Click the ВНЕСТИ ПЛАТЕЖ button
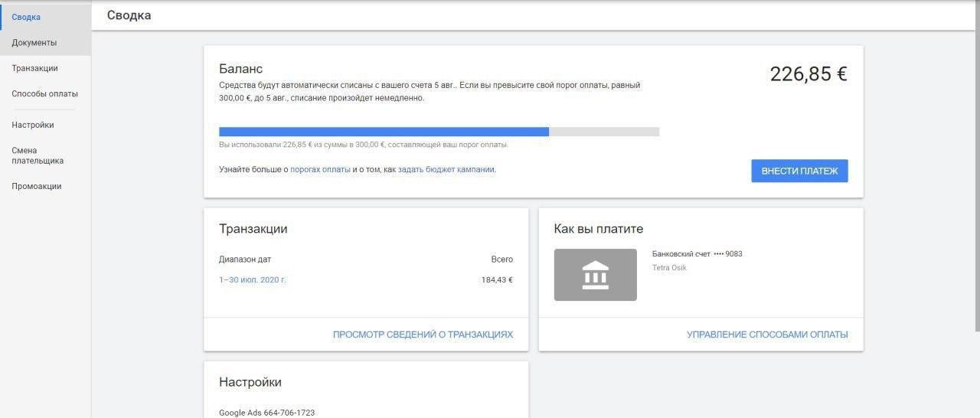This screenshot has height=418, width=980. pyautogui.click(x=799, y=171)
